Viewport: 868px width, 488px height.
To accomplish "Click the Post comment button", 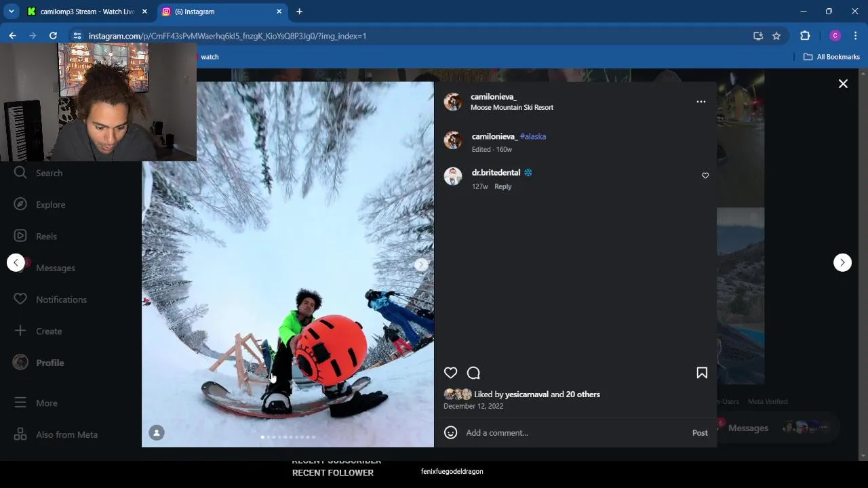I will pyautogui.click(x=700, y=432).
